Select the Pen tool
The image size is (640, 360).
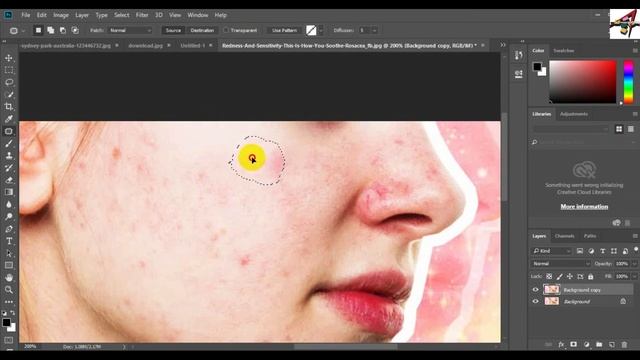click(9, 229)
